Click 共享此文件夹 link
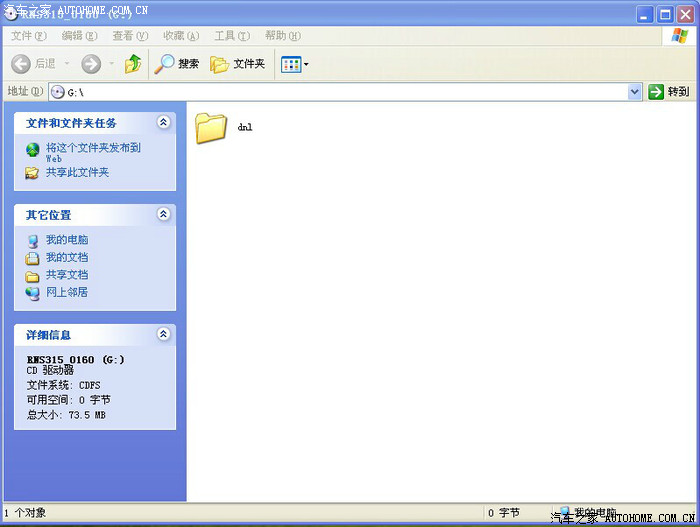The width and height of the screenshot is (700, 527). click(x=77, y=172)
